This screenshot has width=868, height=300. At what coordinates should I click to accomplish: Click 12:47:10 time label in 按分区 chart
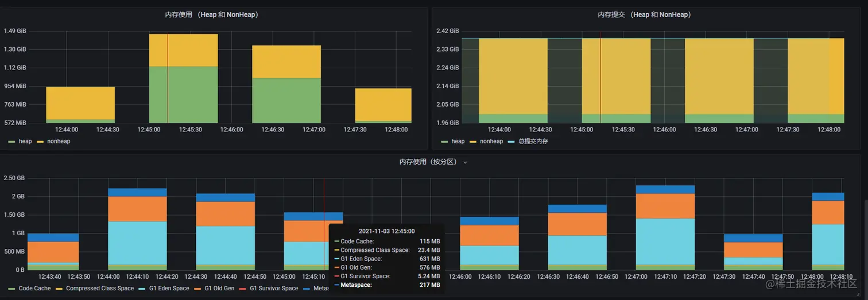tap(665, 276)
